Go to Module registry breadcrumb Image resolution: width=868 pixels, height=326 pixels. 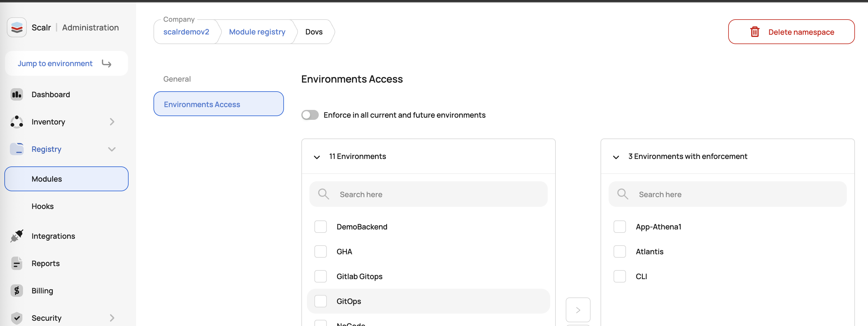[257, 32]
